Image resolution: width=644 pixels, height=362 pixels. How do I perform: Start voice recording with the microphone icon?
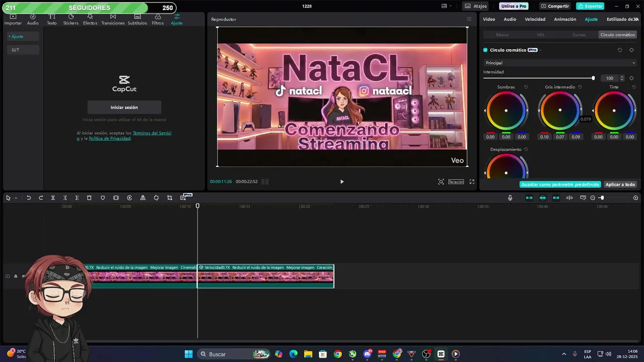click(510, 198)
